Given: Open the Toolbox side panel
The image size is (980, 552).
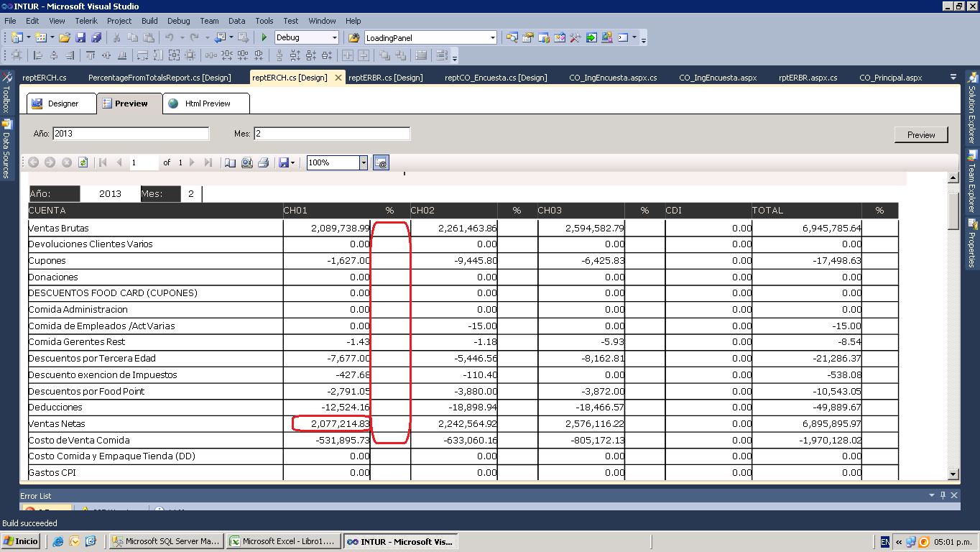Looking at the screenshot, I should click(x=6, y=93).
